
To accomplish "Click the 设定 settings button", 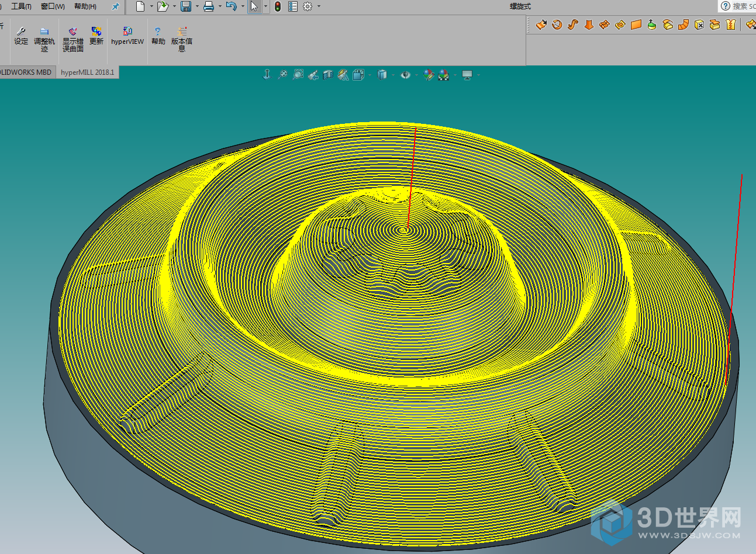I will pyautogui.click(x=21, y=36).
